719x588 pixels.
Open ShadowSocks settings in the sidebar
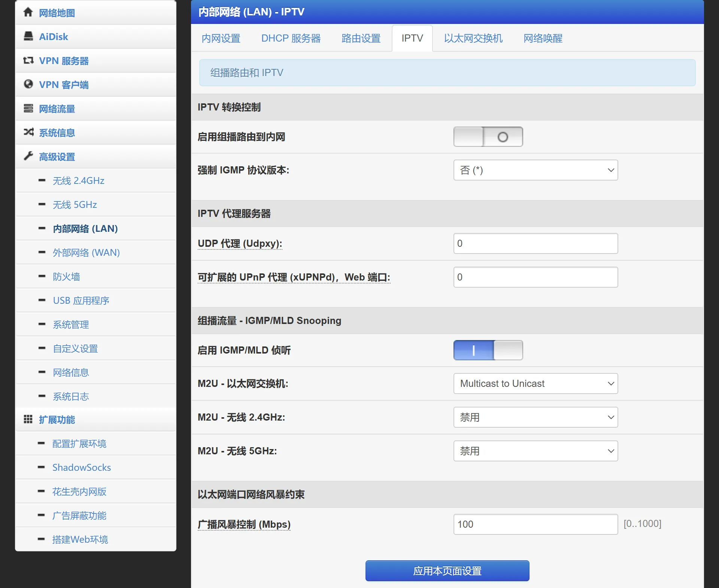coord(81,467)
